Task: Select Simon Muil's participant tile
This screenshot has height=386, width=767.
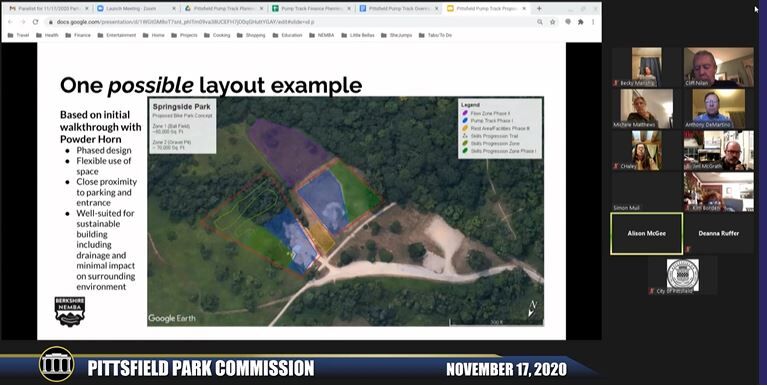Action: point(646,192)
